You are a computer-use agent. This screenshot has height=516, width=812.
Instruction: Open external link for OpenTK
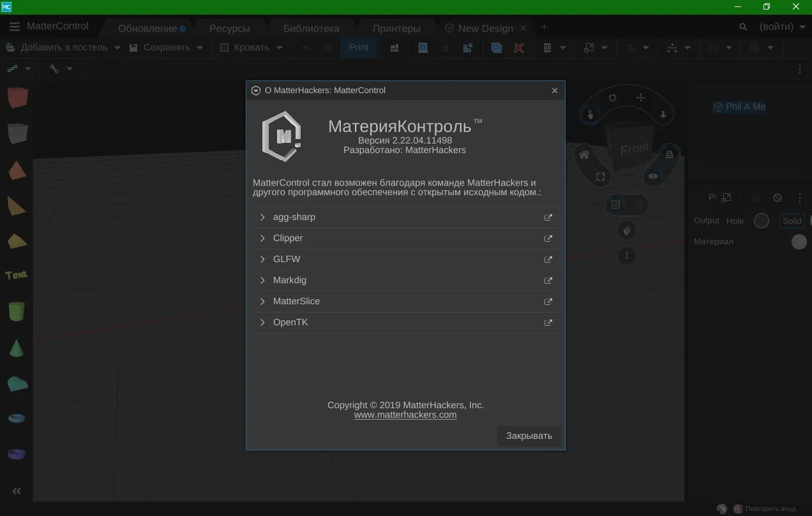[548, 323]
